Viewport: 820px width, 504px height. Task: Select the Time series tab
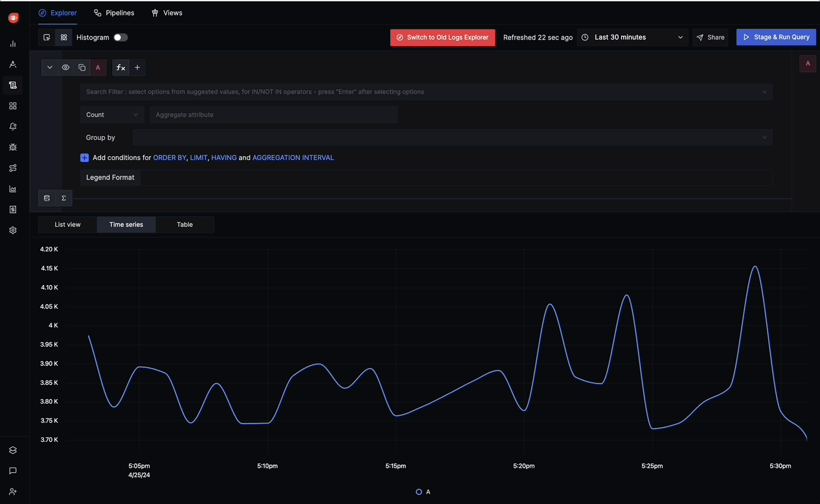tap(126, 225)
